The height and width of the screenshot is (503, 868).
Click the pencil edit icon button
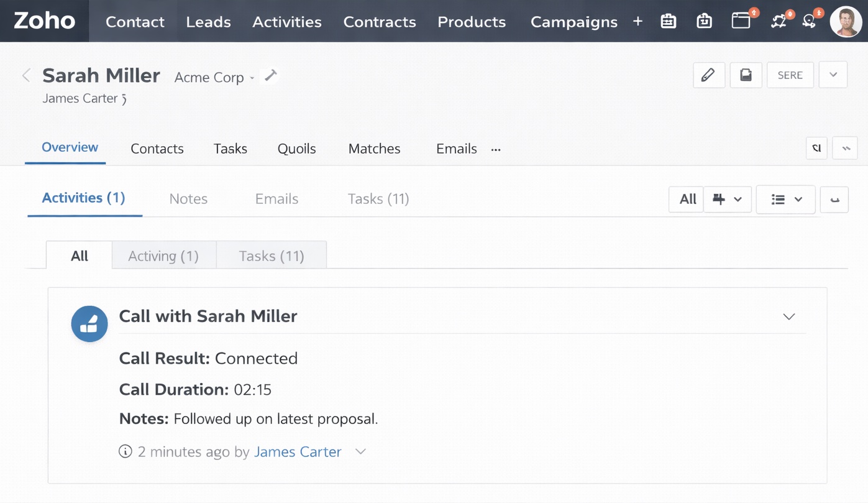[708, 75]
